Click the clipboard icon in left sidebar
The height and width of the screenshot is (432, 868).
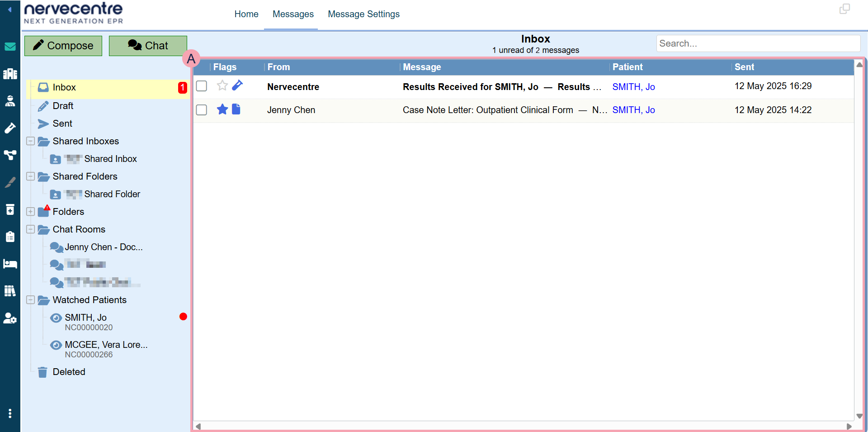coord(10,237)
